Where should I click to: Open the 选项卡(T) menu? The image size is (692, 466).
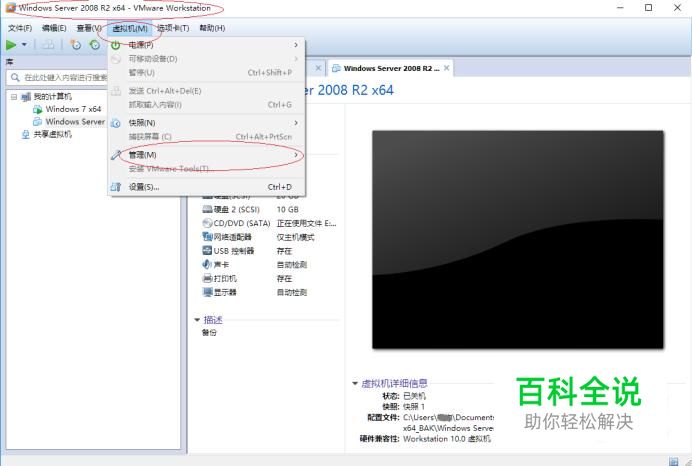[x=173, y=28]
